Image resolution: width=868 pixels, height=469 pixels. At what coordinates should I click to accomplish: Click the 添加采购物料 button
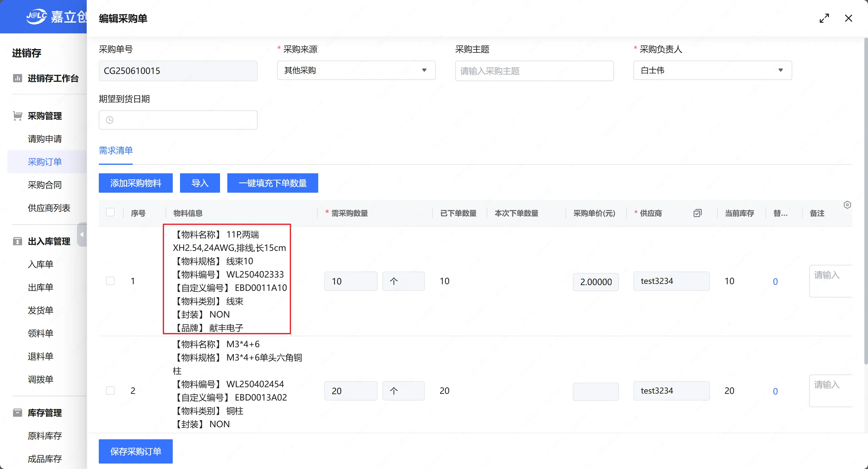click(135, 183)
